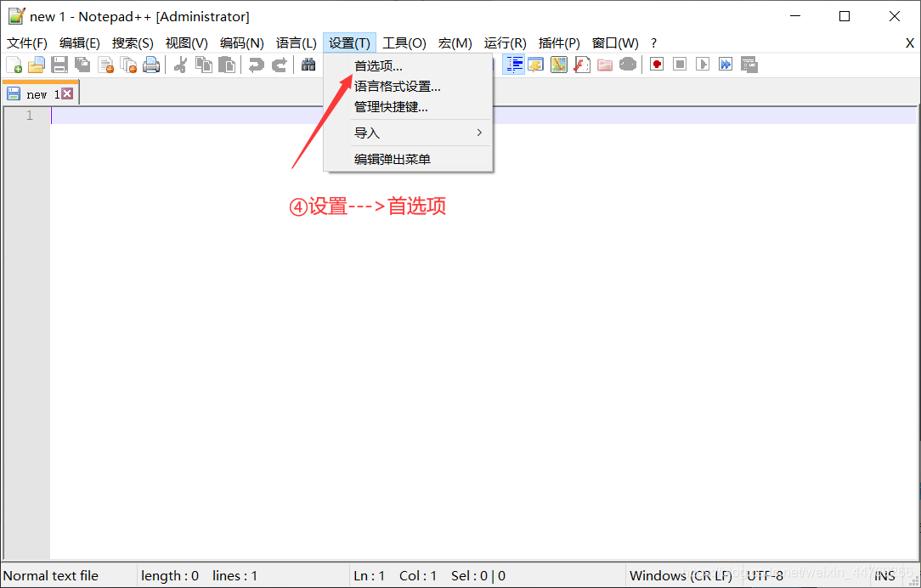Open the 工具(O) menu

[x=404, y=42]
